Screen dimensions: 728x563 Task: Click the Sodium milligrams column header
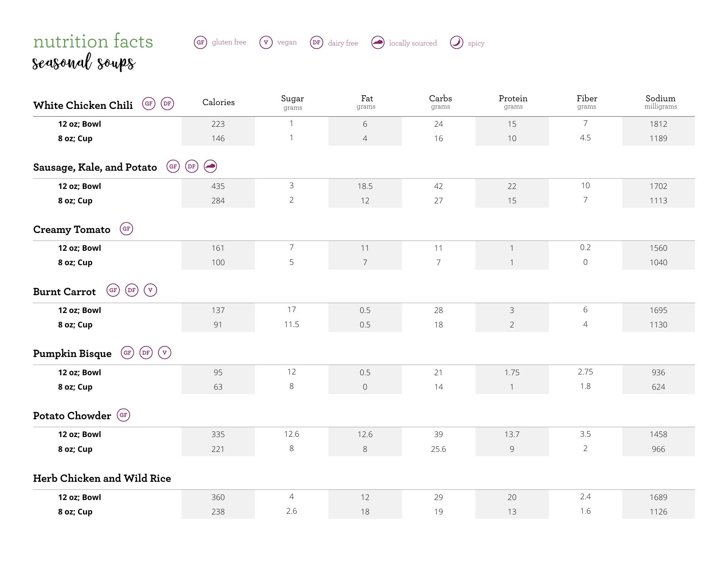pos(661,102)
